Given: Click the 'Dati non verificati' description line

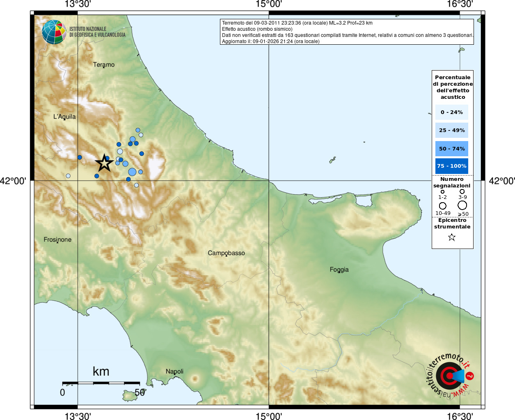Looking at the screenshot, I should coord(348,35).
